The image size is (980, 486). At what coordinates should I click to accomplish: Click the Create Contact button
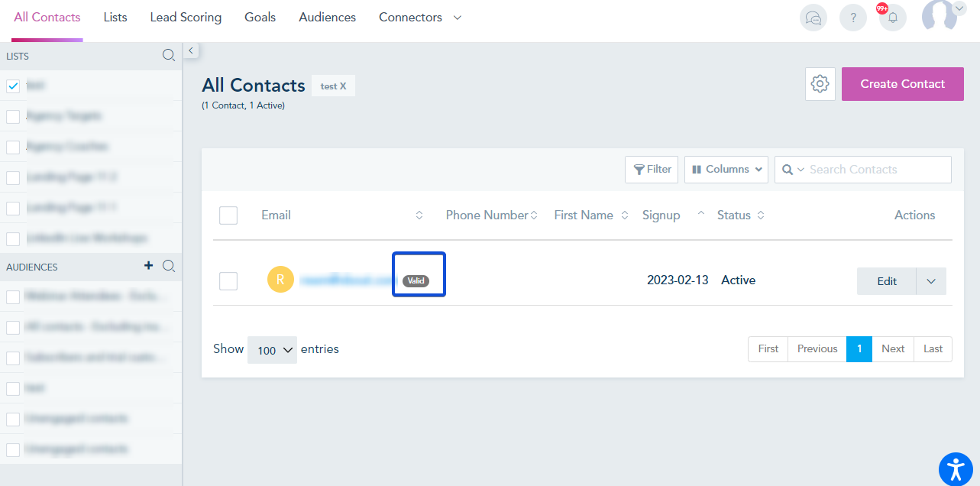click(902, 84)
